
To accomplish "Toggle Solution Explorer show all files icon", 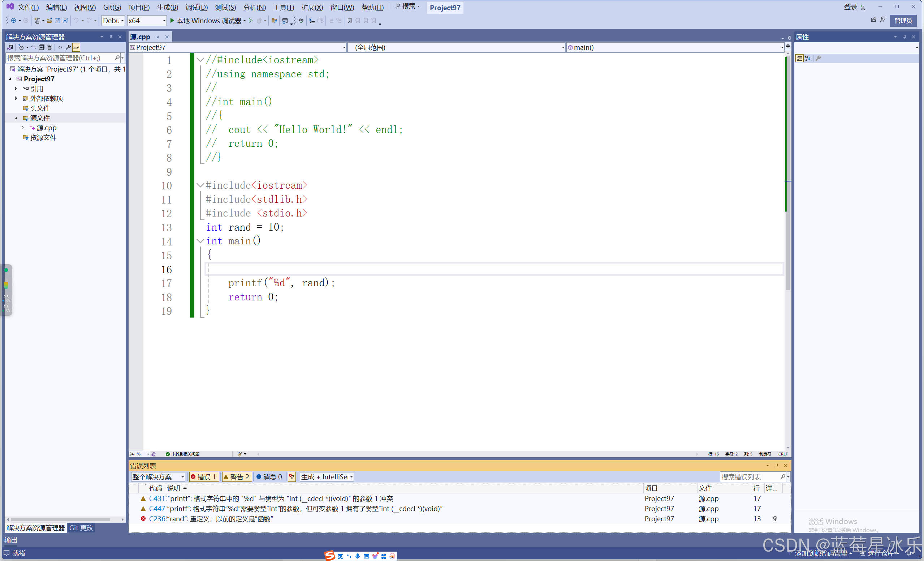I will point(49,47).
